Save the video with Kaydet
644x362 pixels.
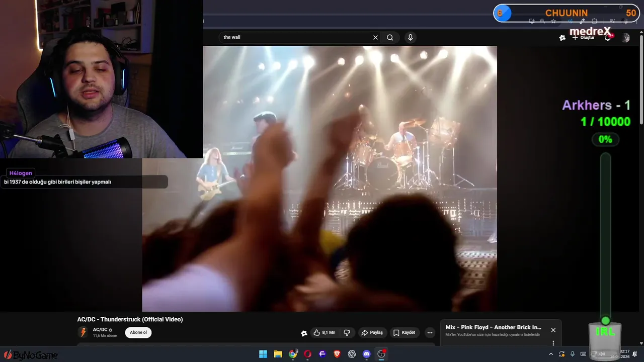(x=405, y=332)
